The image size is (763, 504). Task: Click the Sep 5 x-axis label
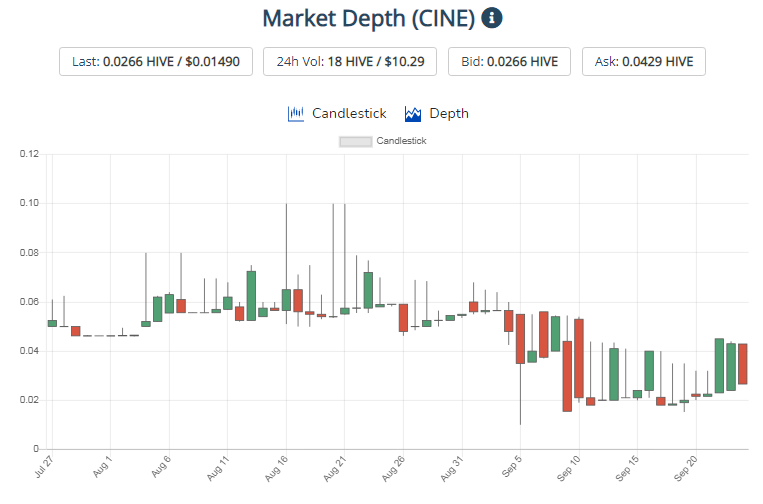511,467
